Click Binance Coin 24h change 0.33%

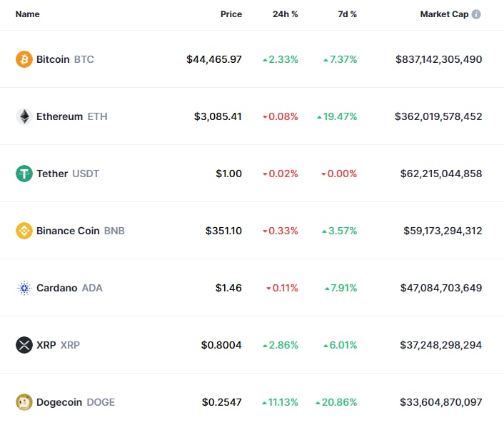(x=281, y=231)
